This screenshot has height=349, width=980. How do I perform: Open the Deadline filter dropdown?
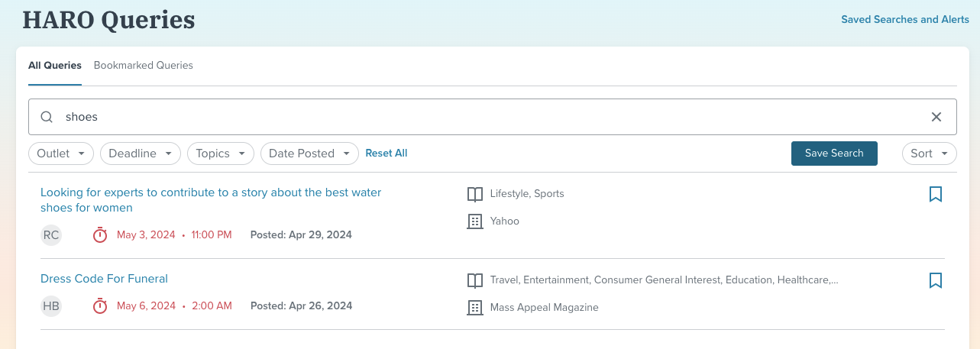point(140,153)
